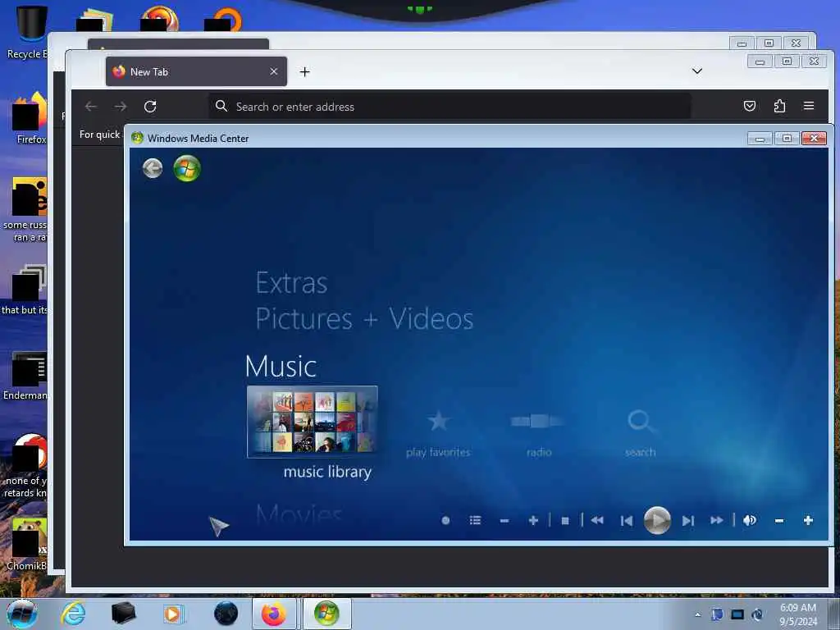Switch to Firefox from the taskbar
This screenshot has height=630, width=840.
[274, 614]
